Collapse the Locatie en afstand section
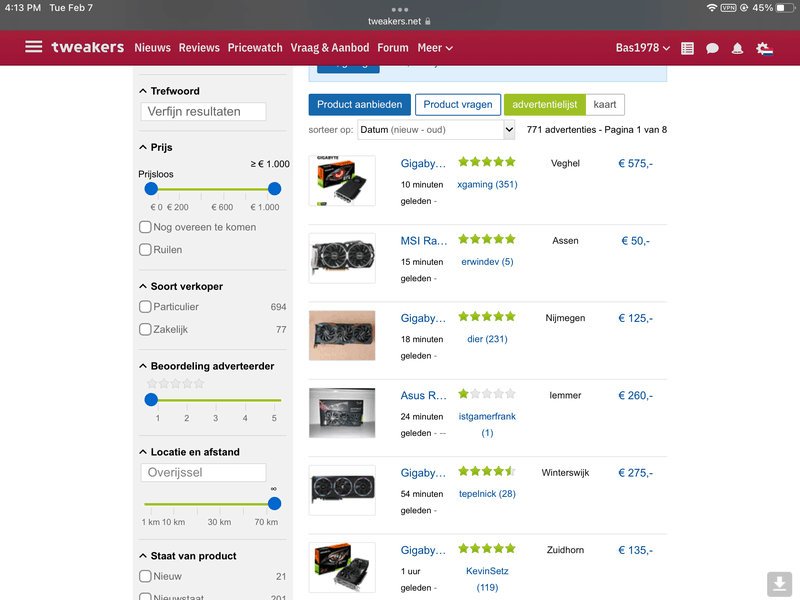The image size is (800, 600). [x=189, y=452]
